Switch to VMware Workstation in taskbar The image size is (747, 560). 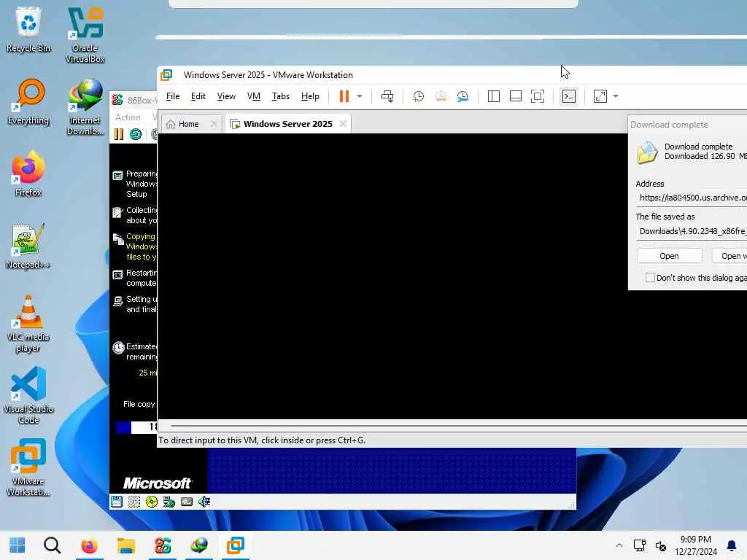click(236, 545)
